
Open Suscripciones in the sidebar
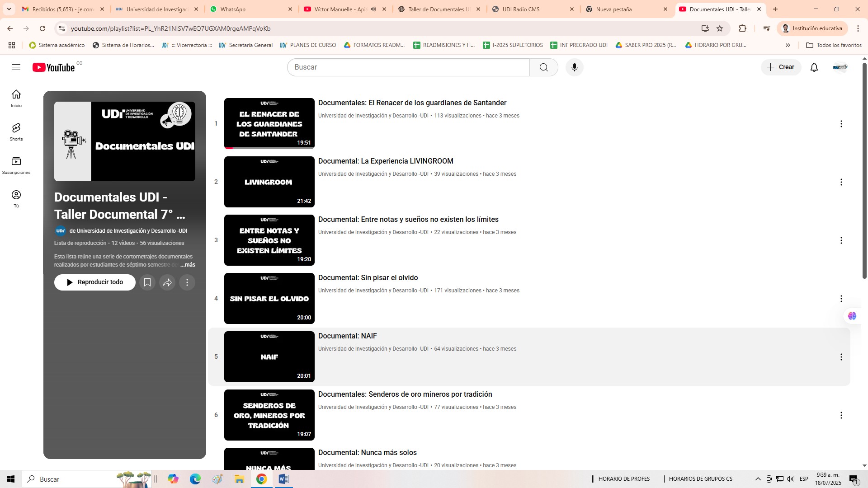[16, 165]
